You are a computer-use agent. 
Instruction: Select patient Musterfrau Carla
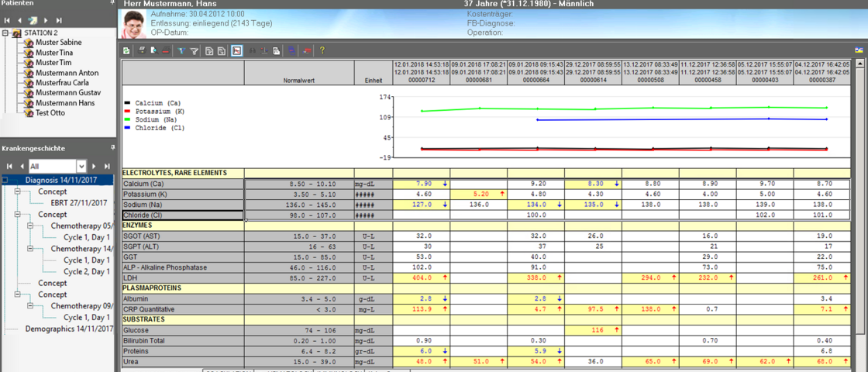click(x=63, y=82)
